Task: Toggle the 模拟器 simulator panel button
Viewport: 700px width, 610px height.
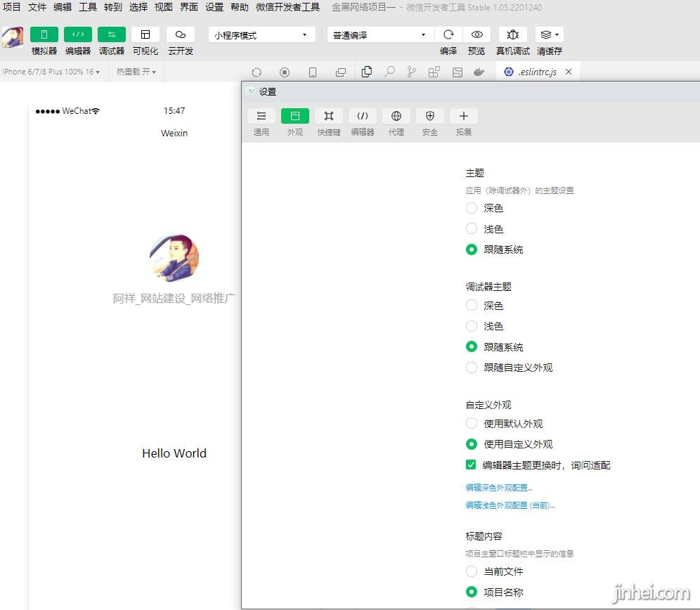Action: point(44,34)
